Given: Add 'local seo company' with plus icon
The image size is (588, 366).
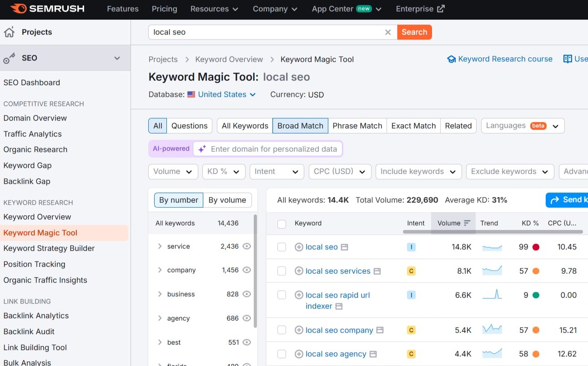Looking at the screenshot, I should pos(299,330).
